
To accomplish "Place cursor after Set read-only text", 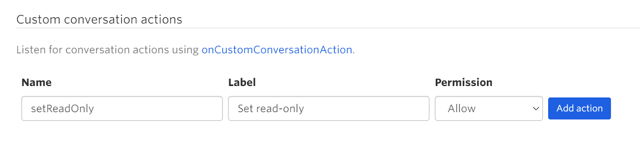I will coord(305,109).
